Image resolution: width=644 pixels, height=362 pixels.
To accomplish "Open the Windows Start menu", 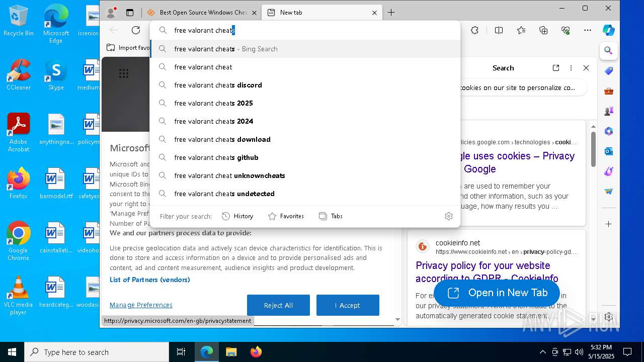I will click(12, 352).
